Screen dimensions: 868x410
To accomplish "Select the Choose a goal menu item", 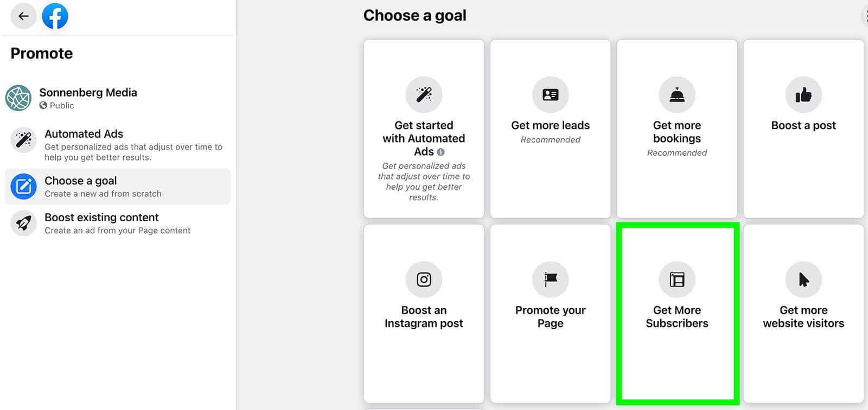I will pyautogui.click(x=118, y=187).
